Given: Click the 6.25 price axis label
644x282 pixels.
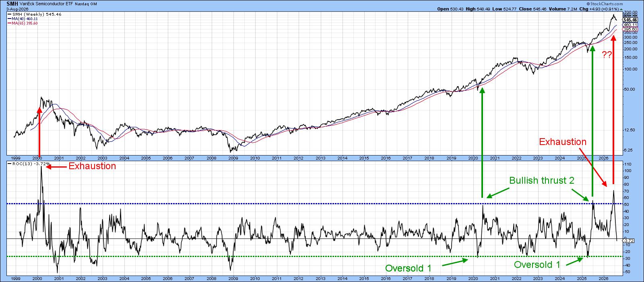Looking at the screenshot, I should [x=629, y=150].
